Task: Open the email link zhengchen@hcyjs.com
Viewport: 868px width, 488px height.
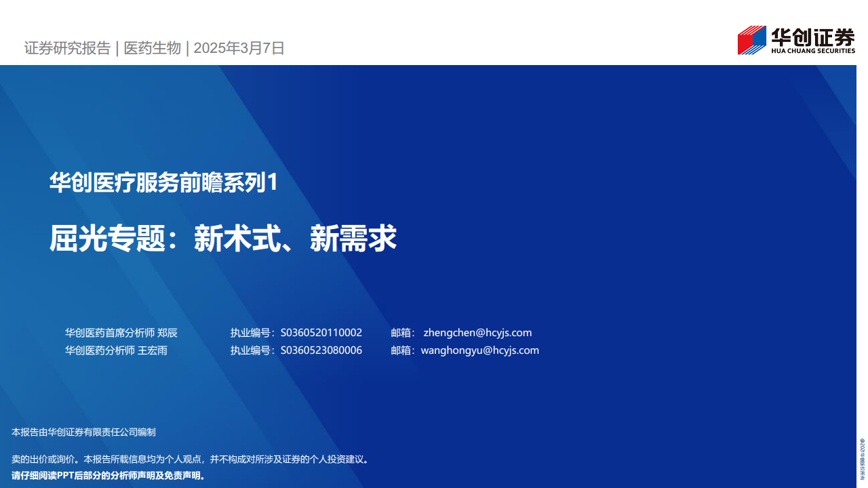Action: coord(477,333)
